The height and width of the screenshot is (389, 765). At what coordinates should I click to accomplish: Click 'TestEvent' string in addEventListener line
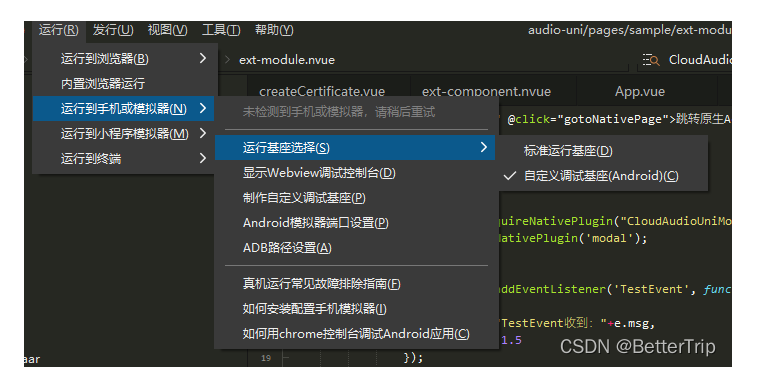click(651, 289)
